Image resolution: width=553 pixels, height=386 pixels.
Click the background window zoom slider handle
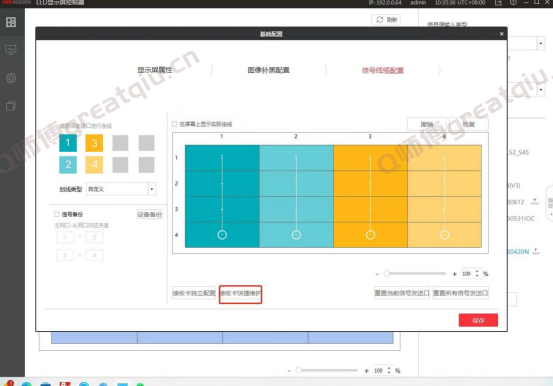(x=299, y=370)
